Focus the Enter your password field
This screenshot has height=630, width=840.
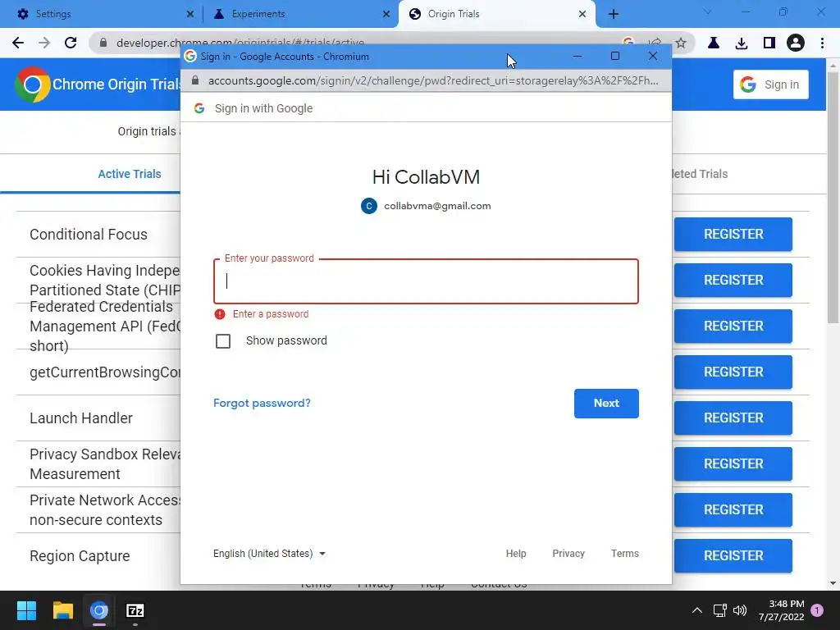tap(426, 281)
